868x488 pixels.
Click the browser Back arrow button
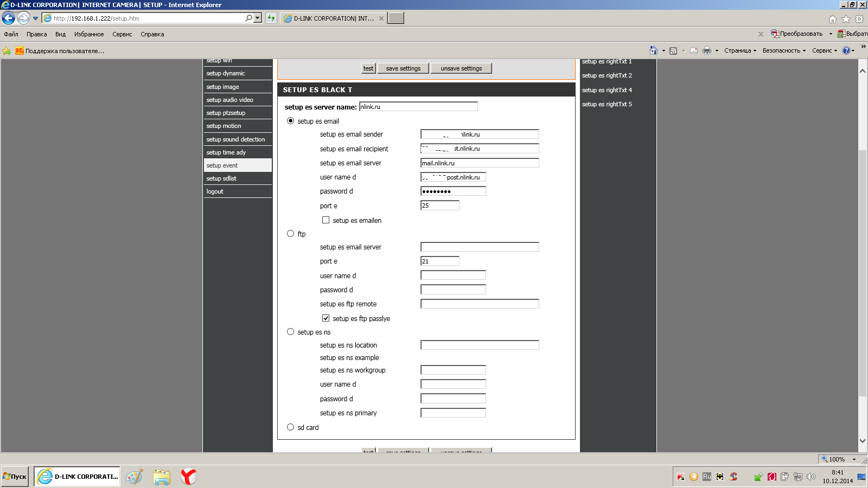(x=9, y=18)
